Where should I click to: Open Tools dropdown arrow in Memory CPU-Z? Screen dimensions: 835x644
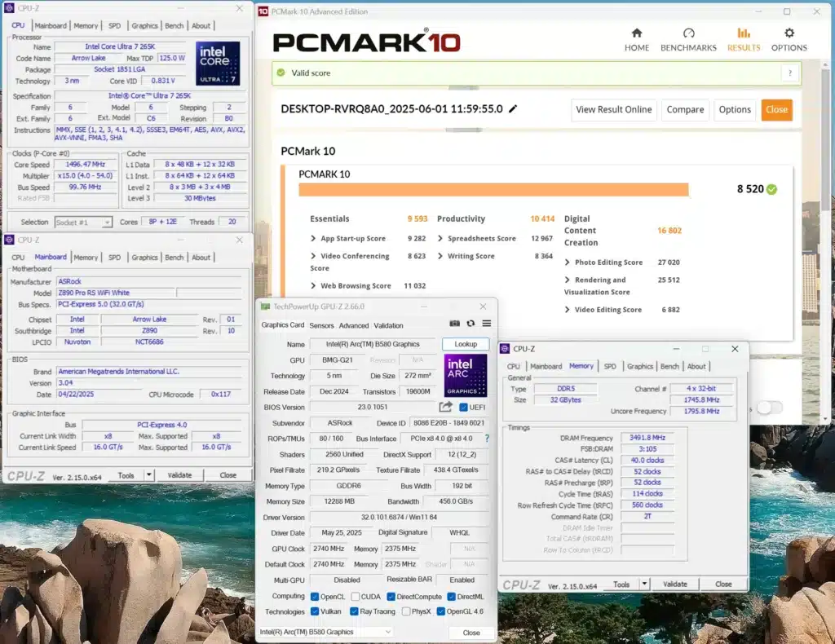pyautogui.click(x=644, y=584)
